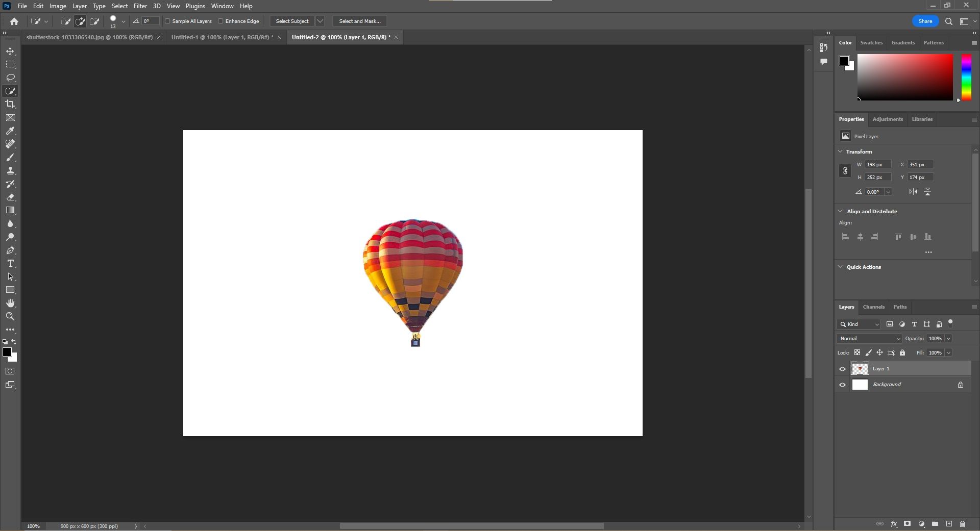The width and height of the screenshot is (980, 531).
Task: Select the Eraser tool
Action: coord(10,197)
